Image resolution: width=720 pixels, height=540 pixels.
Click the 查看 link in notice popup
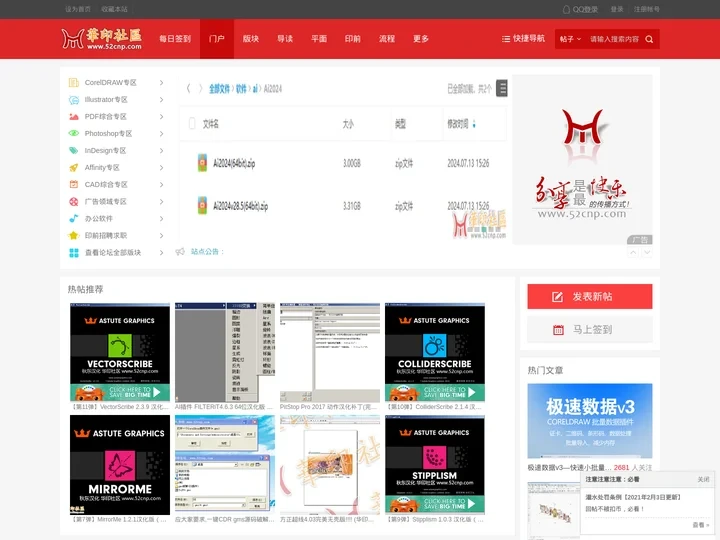coord(700,524)
